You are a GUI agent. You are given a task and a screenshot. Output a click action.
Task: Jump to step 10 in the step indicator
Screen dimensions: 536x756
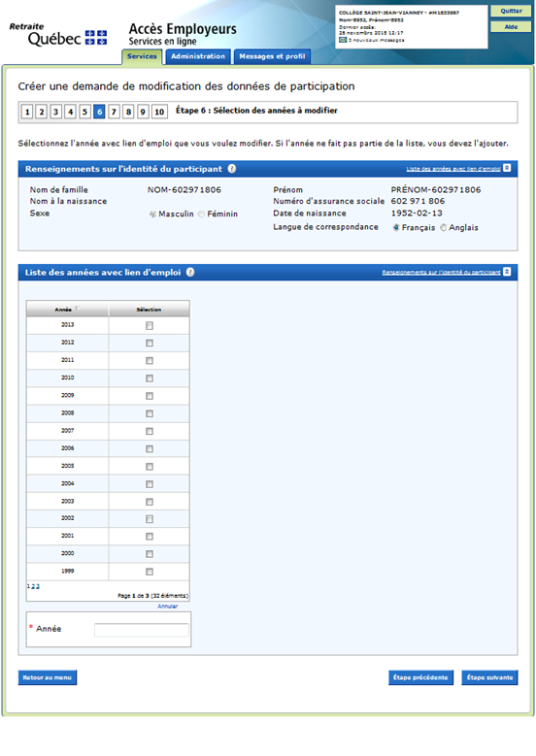[x=159, y=112]
